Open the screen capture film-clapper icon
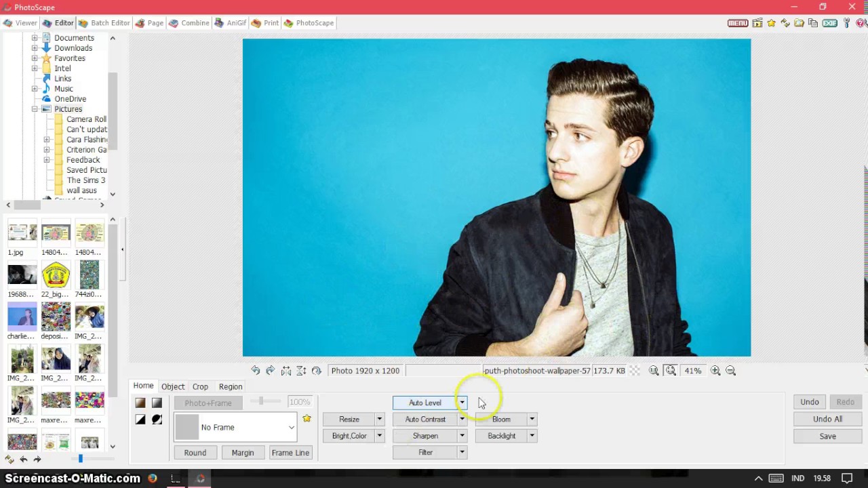 [x=757, y=23]
